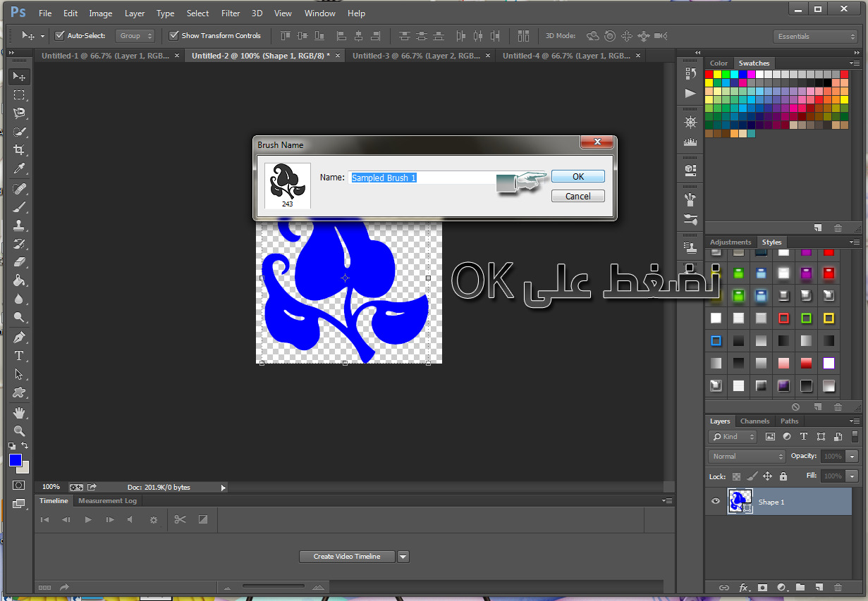
Task: Select the Crop tool
Action: coord(19,150)
